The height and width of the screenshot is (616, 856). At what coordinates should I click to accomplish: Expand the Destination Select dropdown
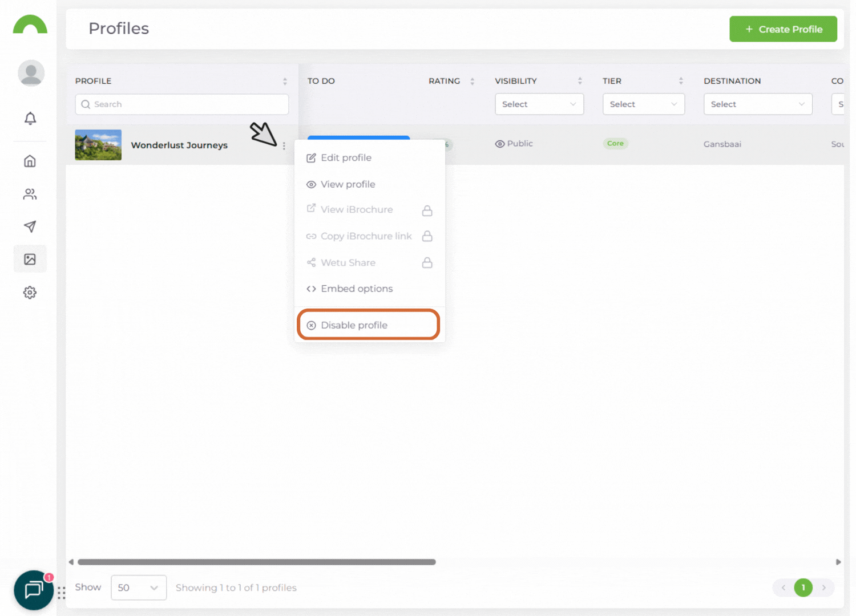coord(757,104)
